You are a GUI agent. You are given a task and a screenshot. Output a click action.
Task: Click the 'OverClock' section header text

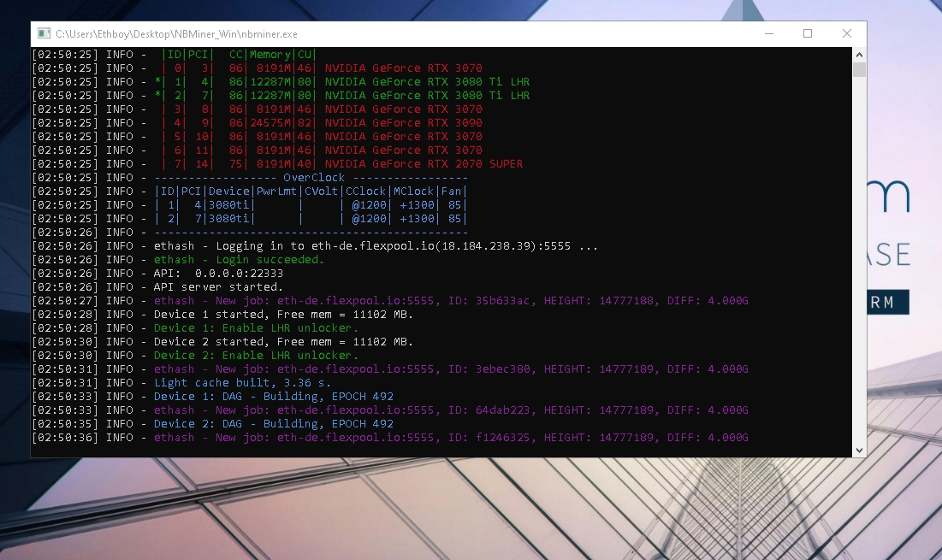[x=314, y=178]
